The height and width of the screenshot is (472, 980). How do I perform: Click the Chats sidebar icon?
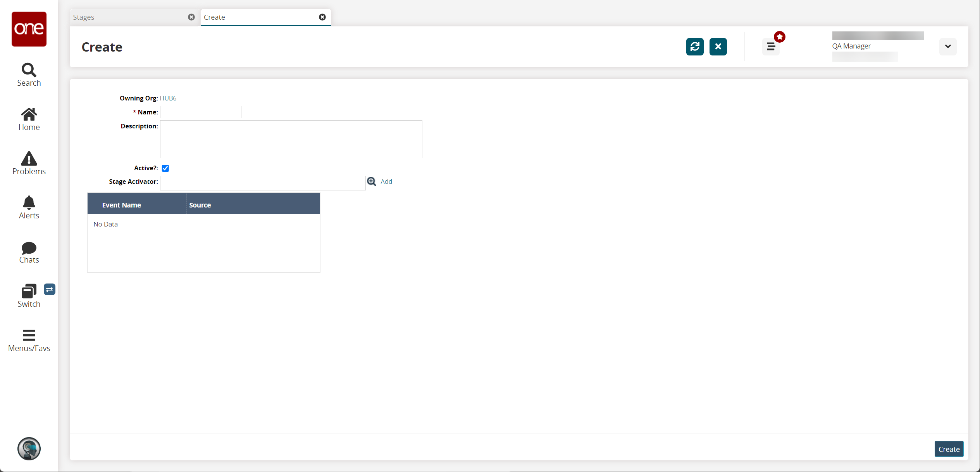coord(29,252)
